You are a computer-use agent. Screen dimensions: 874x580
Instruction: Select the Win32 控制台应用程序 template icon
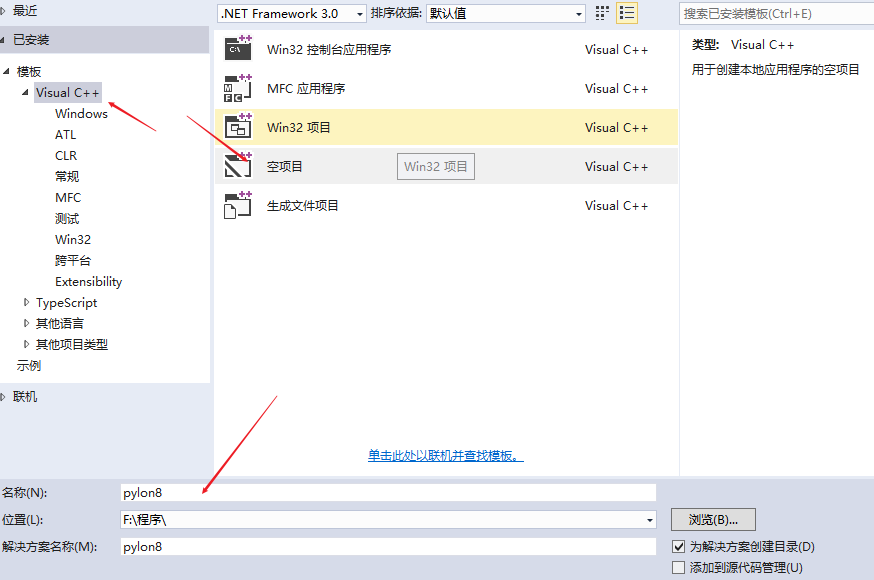click(x=238, y=48)
